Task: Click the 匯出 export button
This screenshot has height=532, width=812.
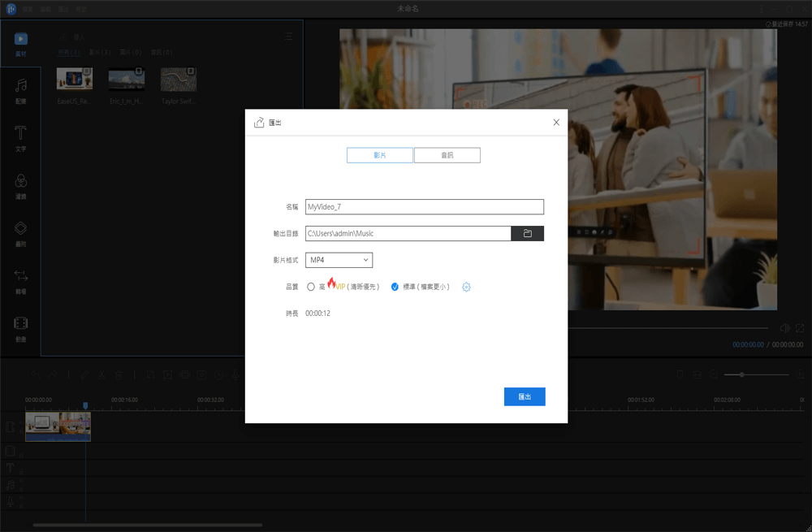Action: click(x=525, y=396)
